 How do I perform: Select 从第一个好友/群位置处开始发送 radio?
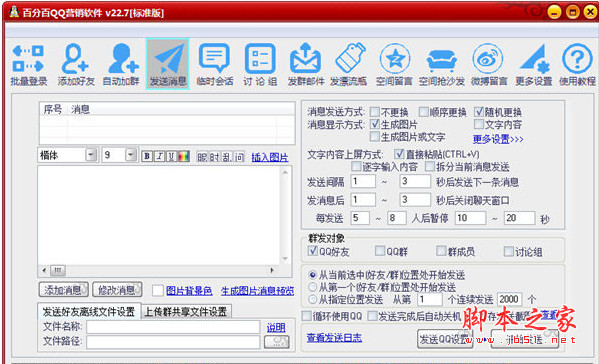coord(313,286)
